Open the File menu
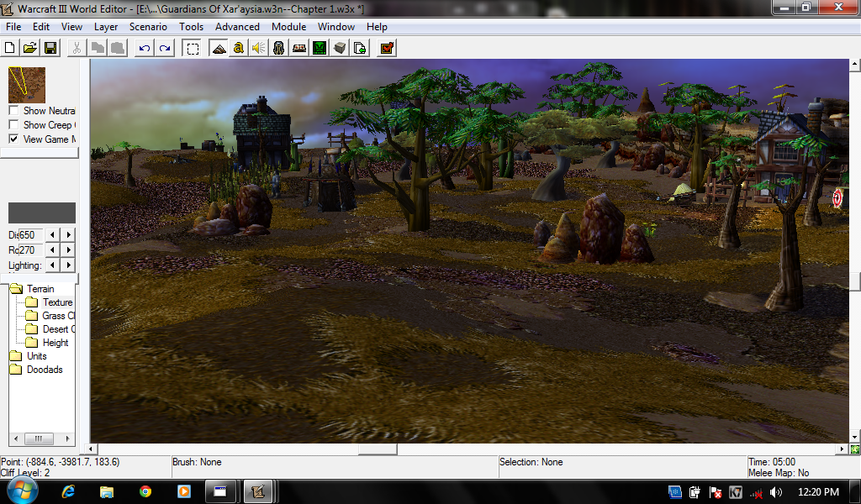861x504 pixels. pyautogui.click(x=13, y=27)
